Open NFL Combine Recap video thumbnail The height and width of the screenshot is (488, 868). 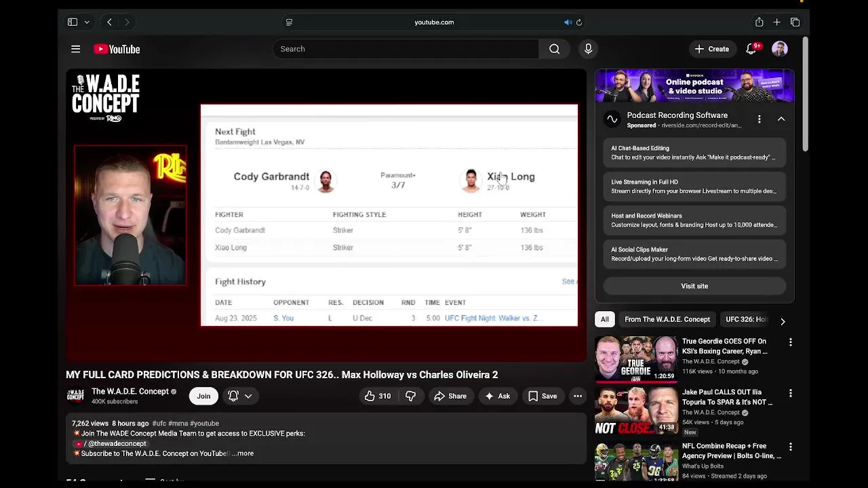[636, 461]
